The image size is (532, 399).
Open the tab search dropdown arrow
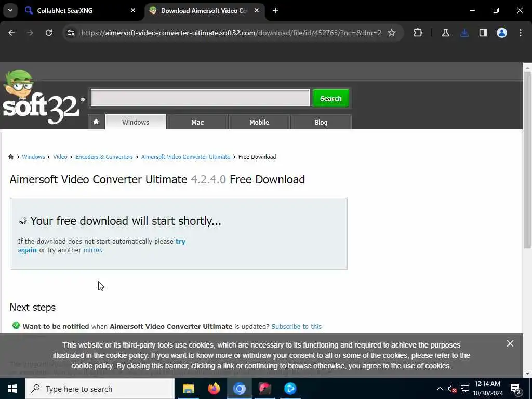tap(10, 10)
